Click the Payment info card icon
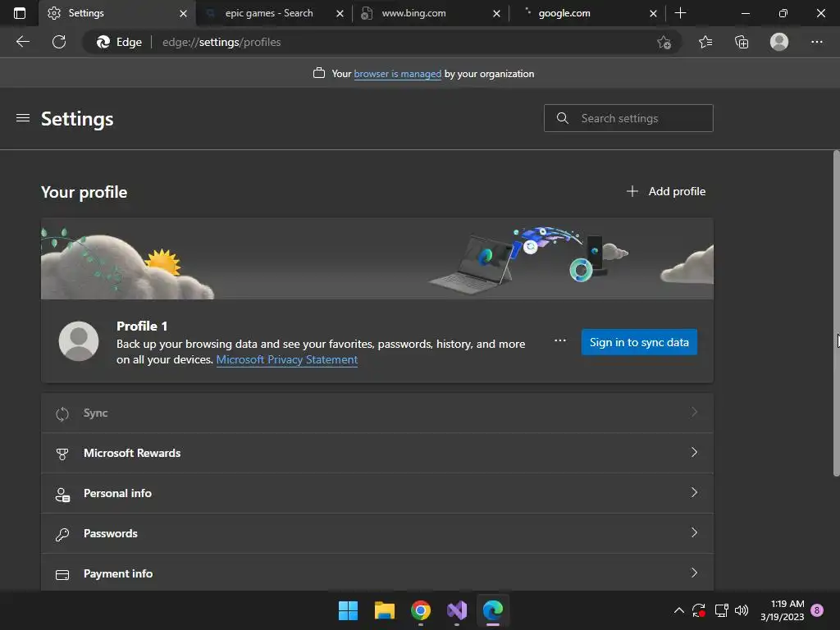 point(62,574)
